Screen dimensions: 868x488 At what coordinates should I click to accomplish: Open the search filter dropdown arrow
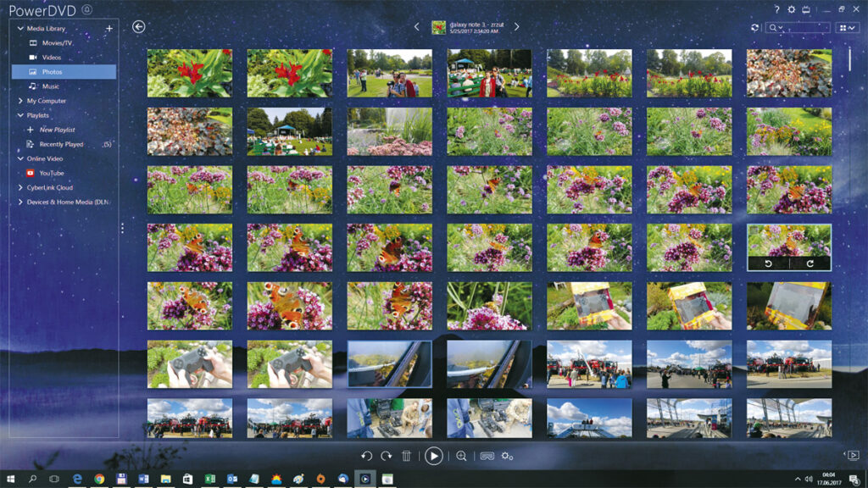(x=781, y=28)
